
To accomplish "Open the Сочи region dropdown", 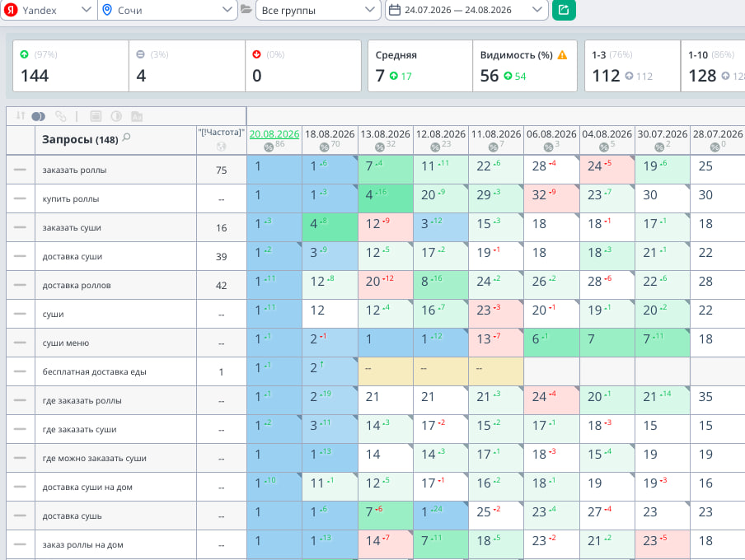I will click(x=167, y=10).
